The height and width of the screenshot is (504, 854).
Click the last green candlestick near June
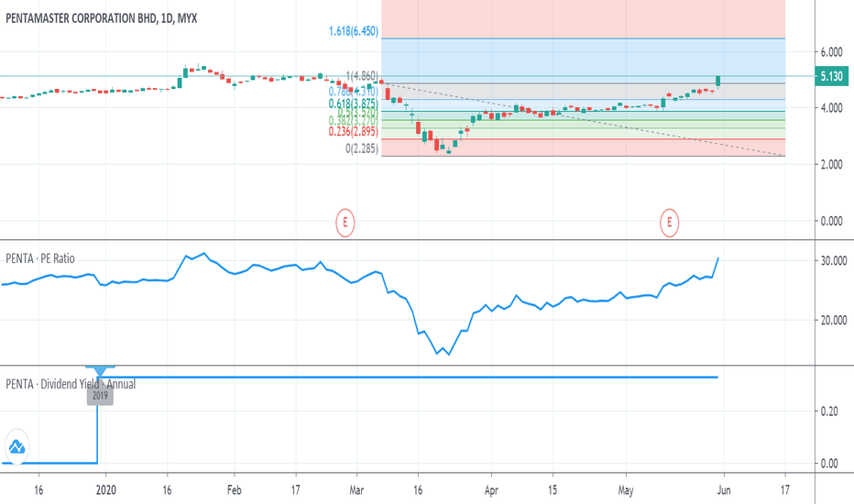[718, 82]
